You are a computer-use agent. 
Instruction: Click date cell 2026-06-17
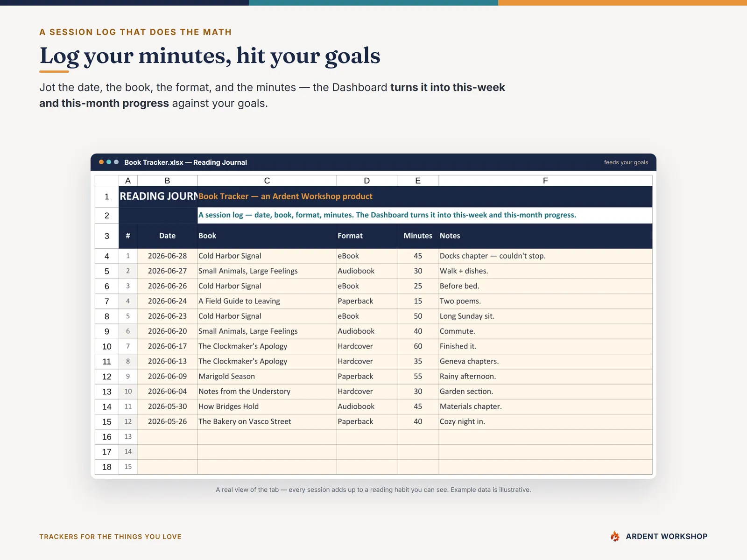167,346
